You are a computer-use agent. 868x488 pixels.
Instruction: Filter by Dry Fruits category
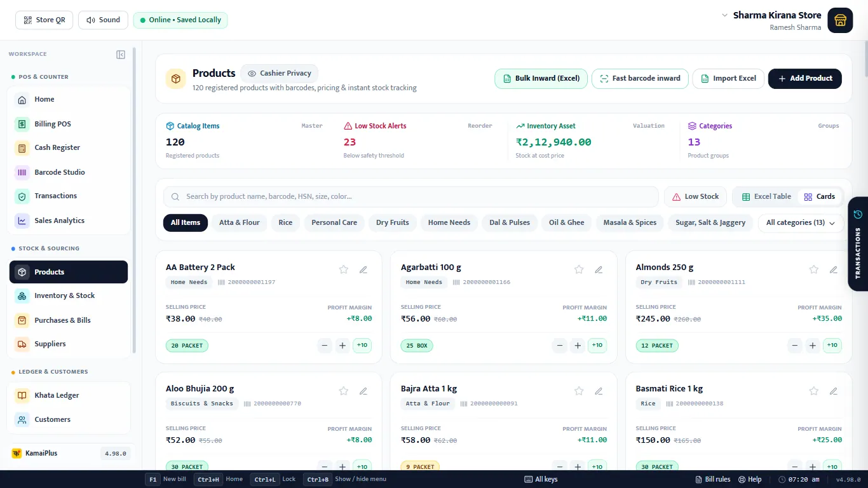pos(393,222)
